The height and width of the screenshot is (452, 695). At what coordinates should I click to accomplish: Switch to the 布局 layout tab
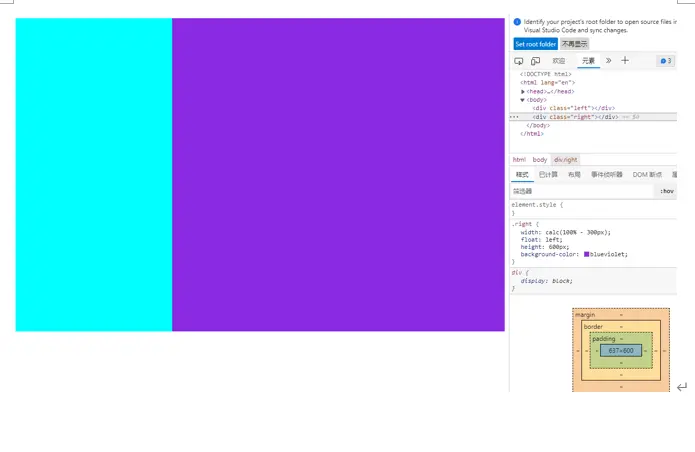(x=574, y=175)
